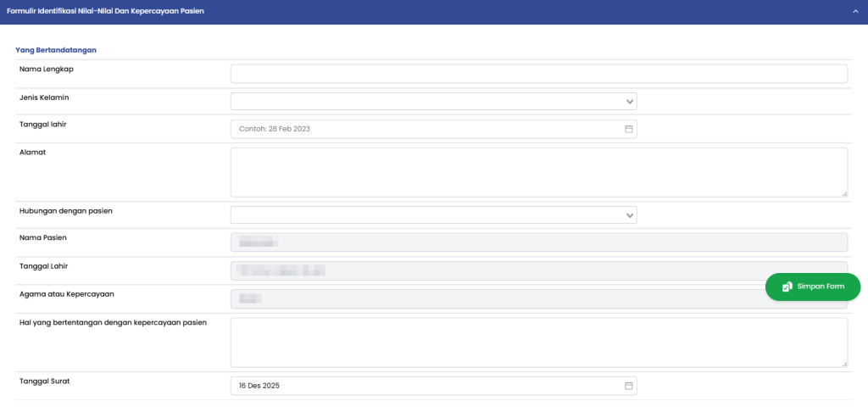Open calendar icon beside Contoh date placeholder
The width and height of the screenshot is (868, 412).
tap(629, 129)
